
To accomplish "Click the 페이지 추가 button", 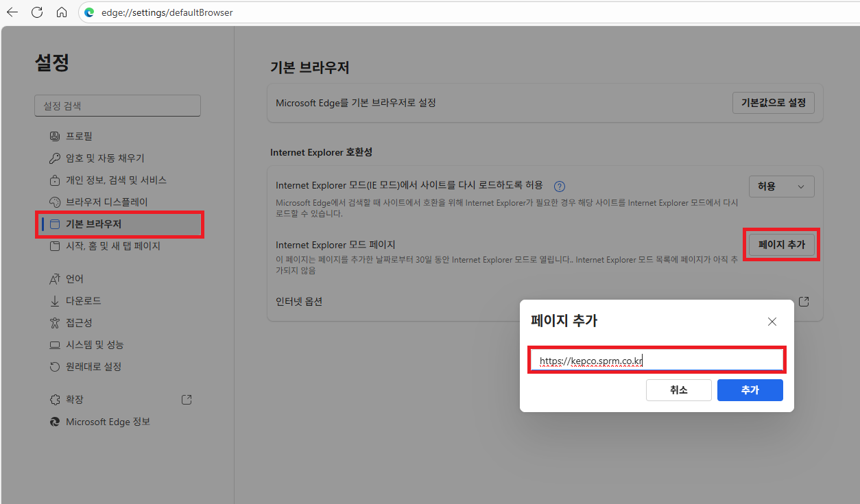I will pyautogui.click(x=781, y=244).
